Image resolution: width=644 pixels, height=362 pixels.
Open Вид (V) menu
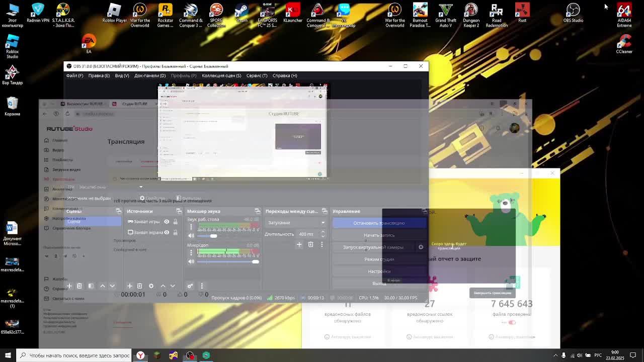coord(122,75)
